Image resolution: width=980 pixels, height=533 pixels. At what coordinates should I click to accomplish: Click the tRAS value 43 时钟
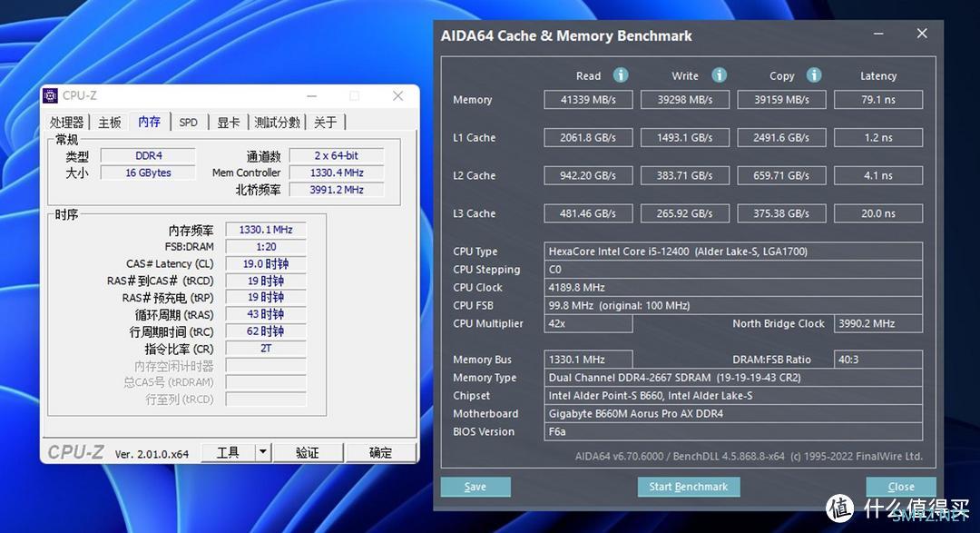(x=266, y=315)
